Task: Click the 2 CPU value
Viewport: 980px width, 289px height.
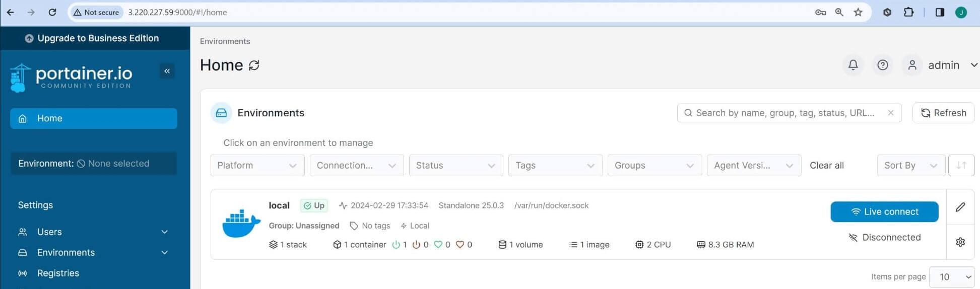Action: click(653, 245)
